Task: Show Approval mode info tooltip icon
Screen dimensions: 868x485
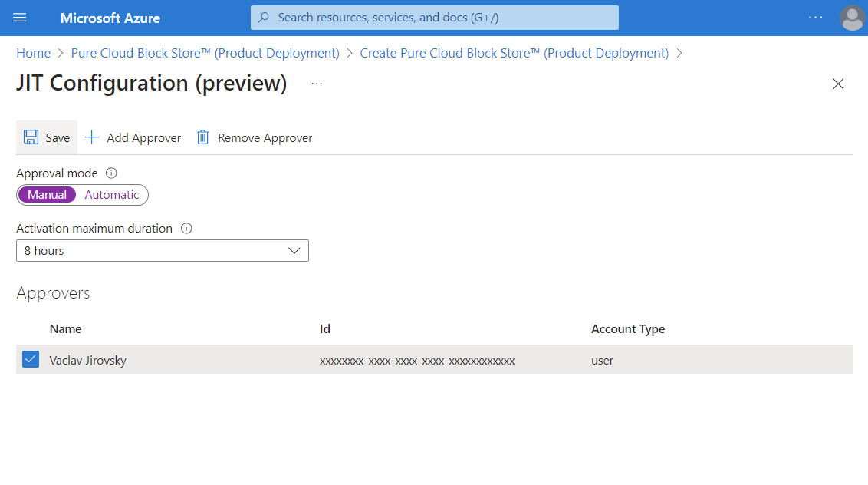Action: 111,173
